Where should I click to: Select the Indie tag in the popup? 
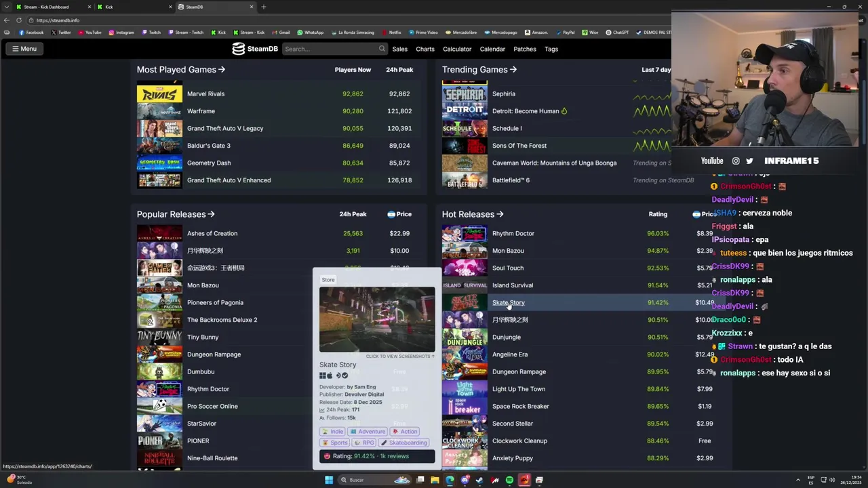click(333, 432)
